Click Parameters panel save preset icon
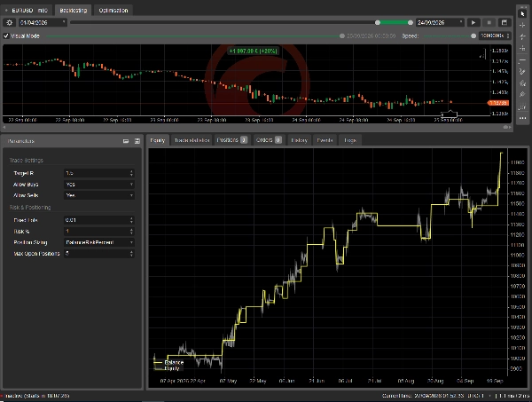This screenshot has height=402, width=532. click(x=137, y=141)
